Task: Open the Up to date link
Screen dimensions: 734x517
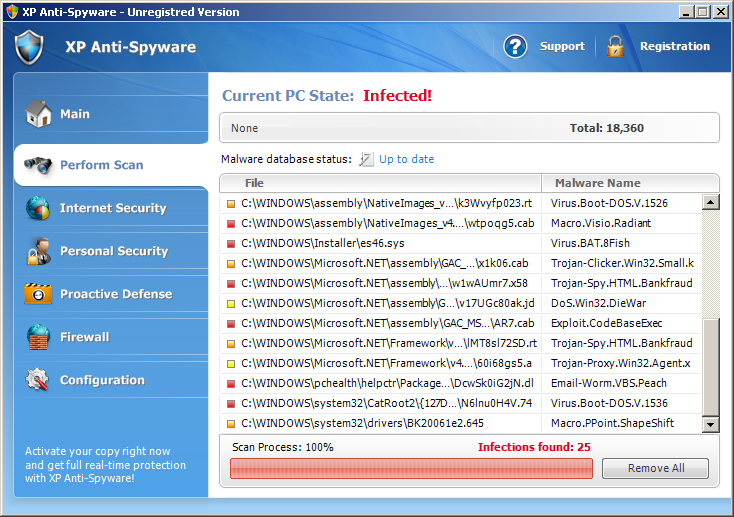Action: [x=406, y=159]
